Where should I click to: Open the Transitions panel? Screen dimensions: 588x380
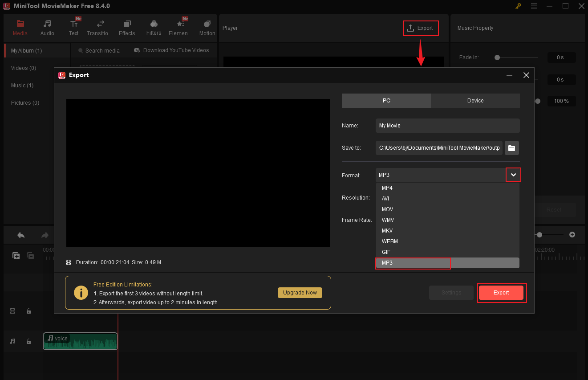point(97,27)
